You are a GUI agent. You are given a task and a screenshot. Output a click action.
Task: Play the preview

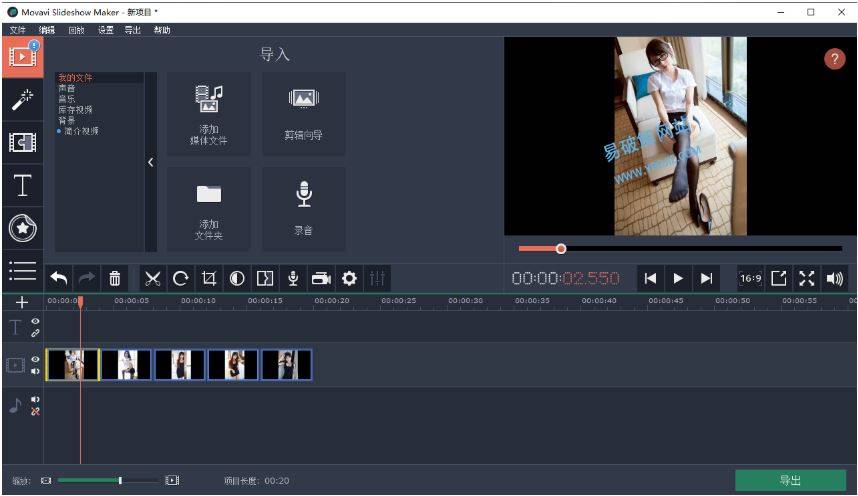tap(678, 279)
